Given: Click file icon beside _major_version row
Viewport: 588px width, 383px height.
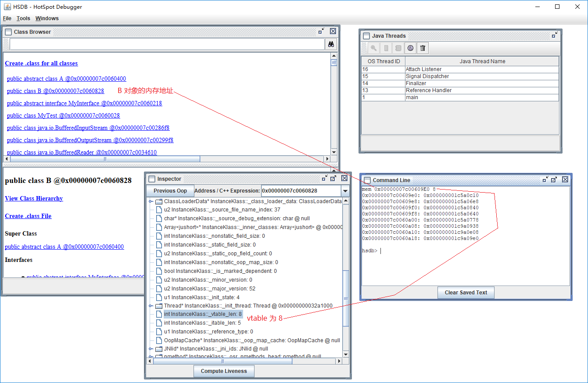Looking at the screenshot, I should tap(160, 289).
